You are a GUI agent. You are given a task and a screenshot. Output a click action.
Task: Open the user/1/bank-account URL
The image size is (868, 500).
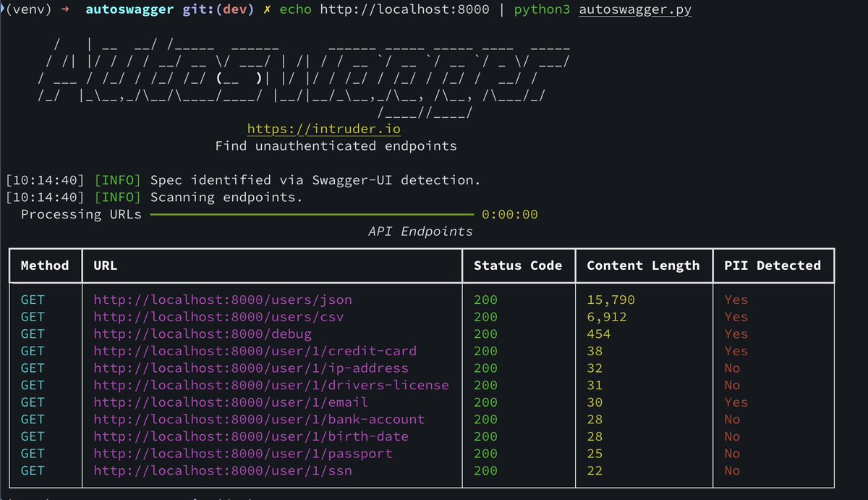259,419
